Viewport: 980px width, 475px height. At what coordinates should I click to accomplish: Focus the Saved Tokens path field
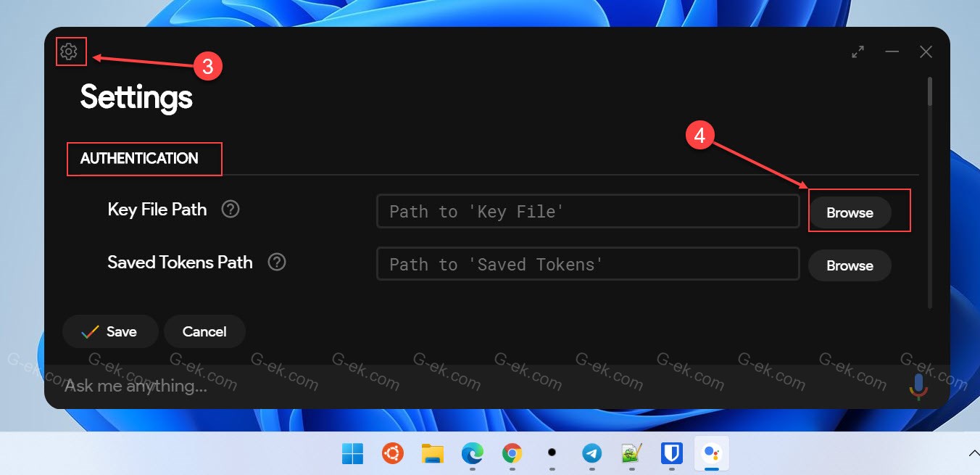click(587, 264)
